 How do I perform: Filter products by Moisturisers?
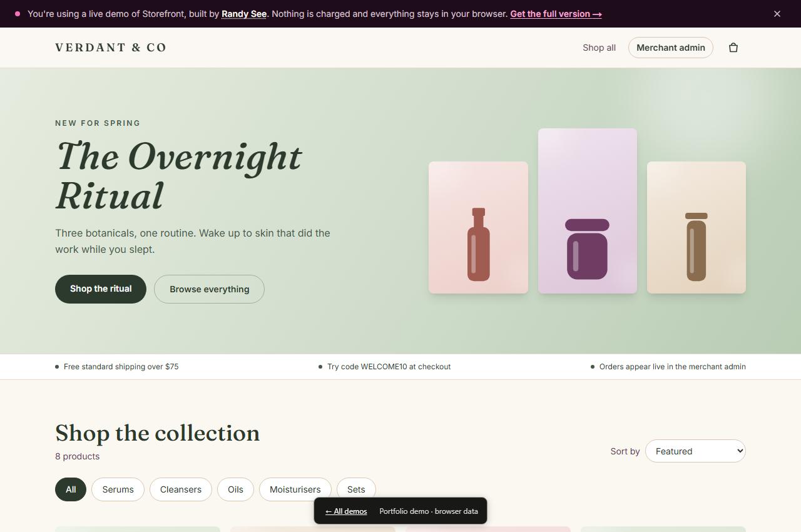[295, 489]
